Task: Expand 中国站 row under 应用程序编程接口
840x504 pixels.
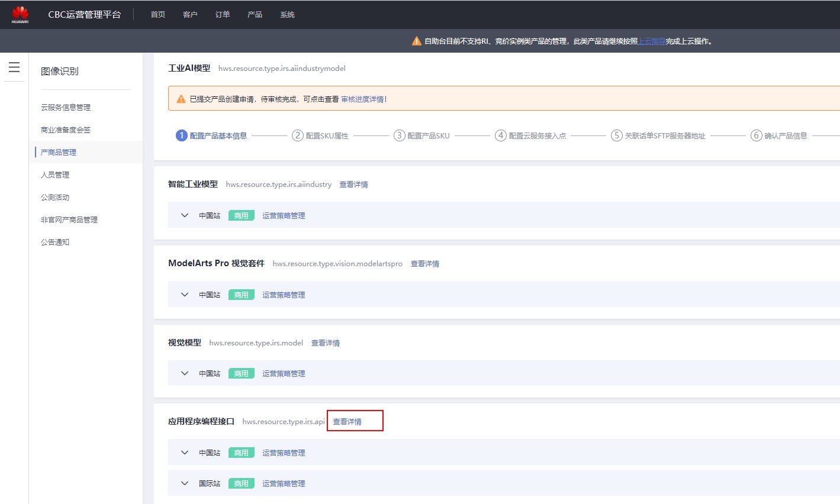Action: click(x=185, y=453)
